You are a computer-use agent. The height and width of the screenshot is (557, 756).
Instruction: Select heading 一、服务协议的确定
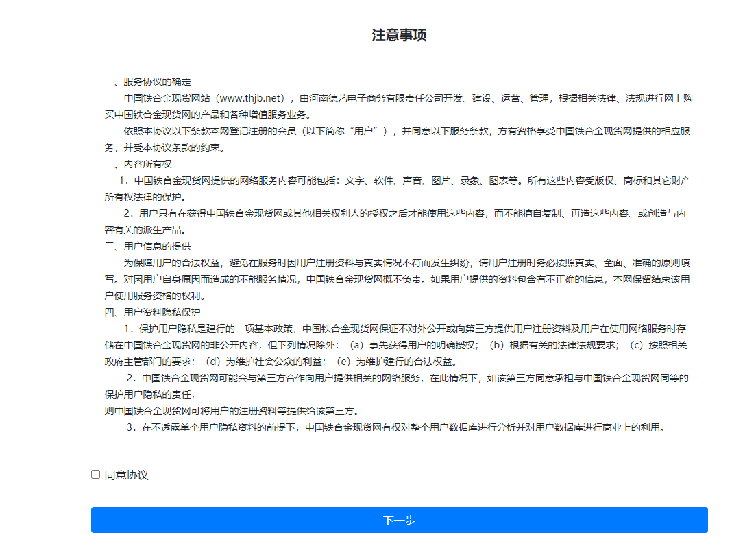click(147, 82)
